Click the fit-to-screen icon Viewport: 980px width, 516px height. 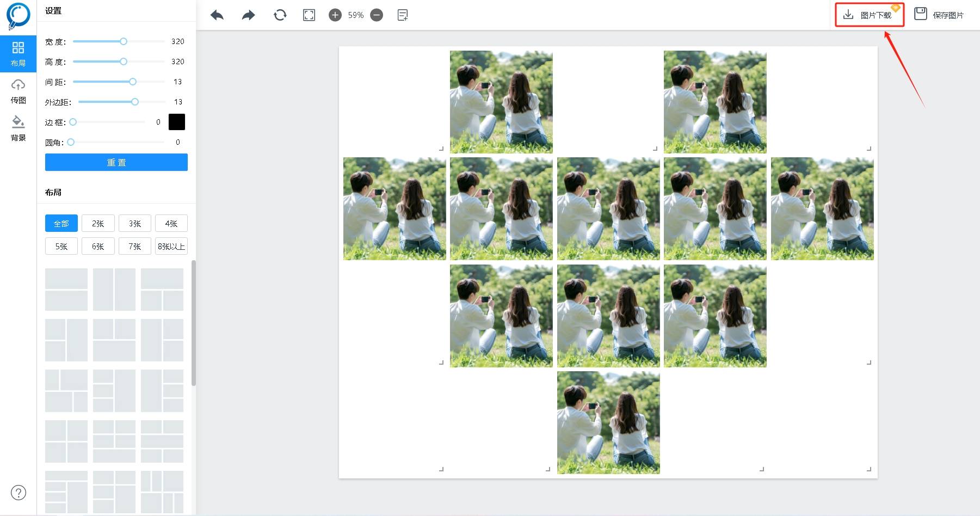point(309,15)
